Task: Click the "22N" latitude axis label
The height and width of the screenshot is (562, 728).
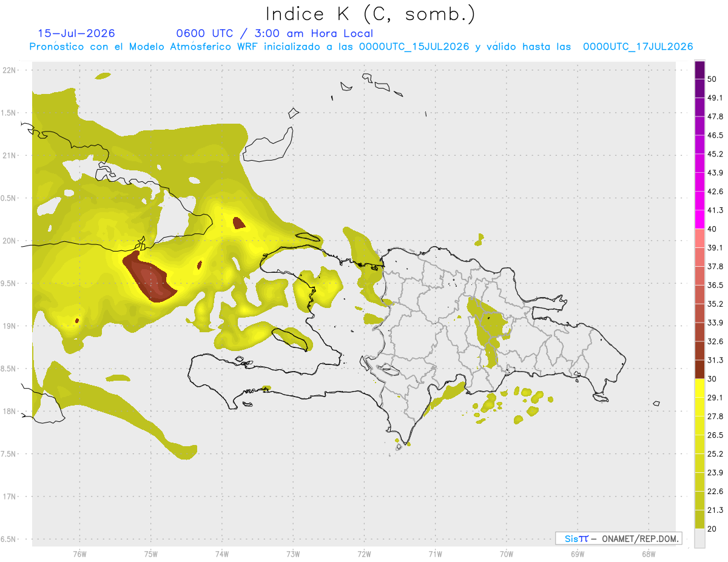Action: click(x=10, y=70)
